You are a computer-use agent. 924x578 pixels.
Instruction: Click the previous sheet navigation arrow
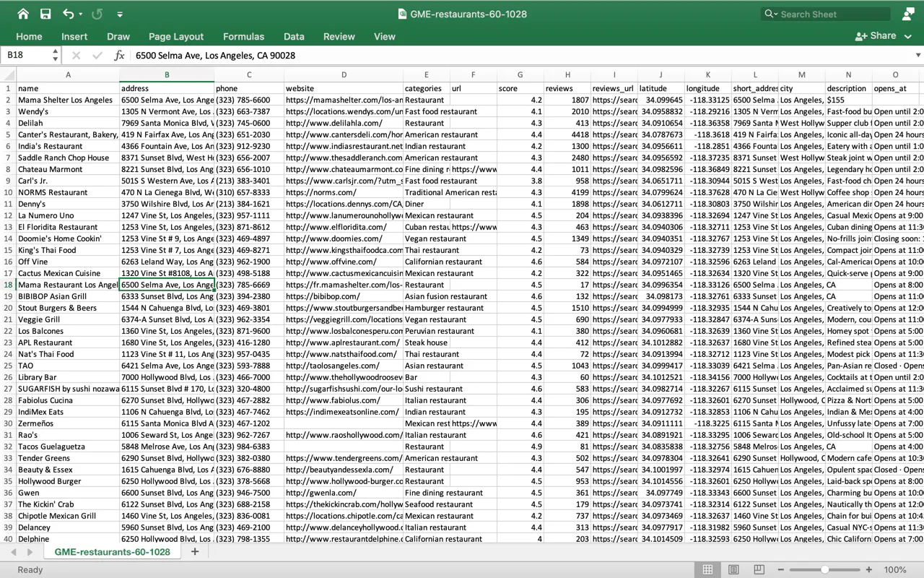pos(13,552)
